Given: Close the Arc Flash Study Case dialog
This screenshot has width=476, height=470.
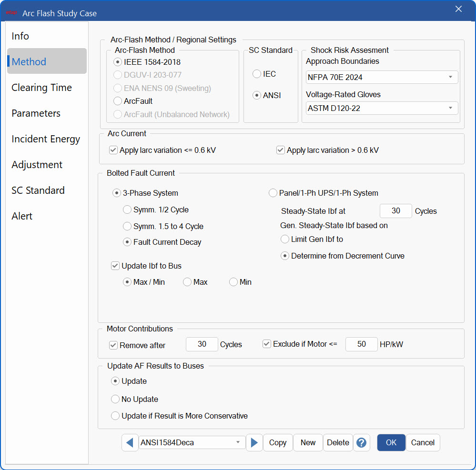Looking at the screenshot, I should coord(458,9).
